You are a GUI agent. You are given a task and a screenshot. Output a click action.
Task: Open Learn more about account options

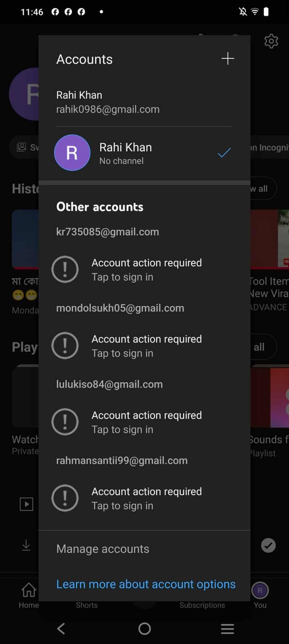[146, 584]
